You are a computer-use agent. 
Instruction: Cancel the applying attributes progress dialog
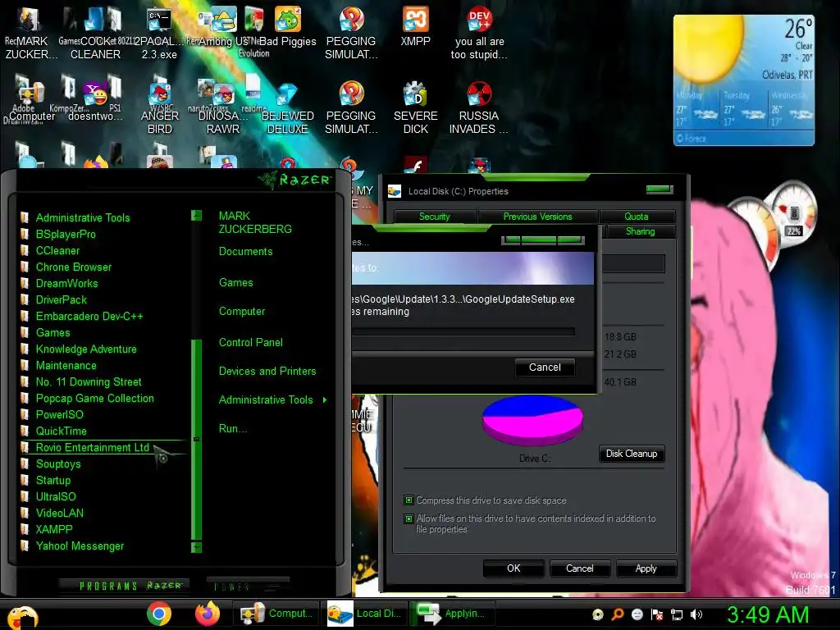point(545,367)
